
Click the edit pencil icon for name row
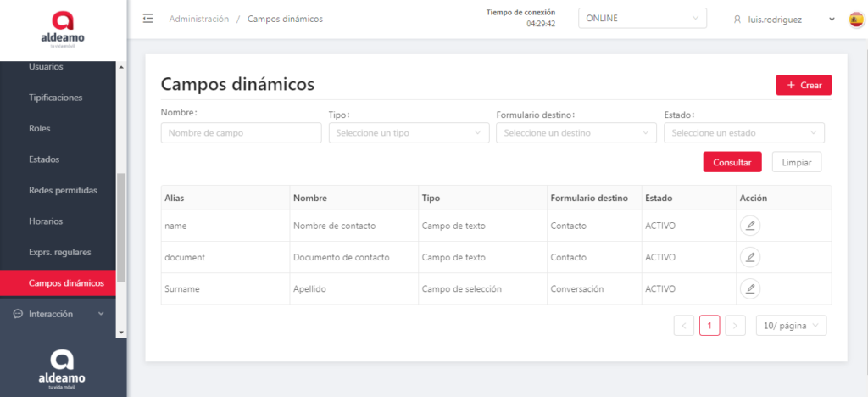(749, 226)
